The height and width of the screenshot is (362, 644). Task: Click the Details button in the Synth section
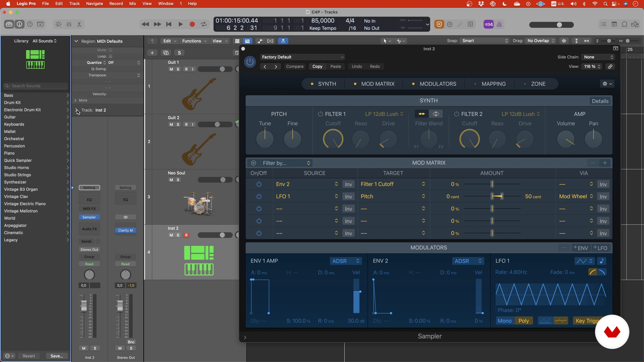click(x=600, y=101)
